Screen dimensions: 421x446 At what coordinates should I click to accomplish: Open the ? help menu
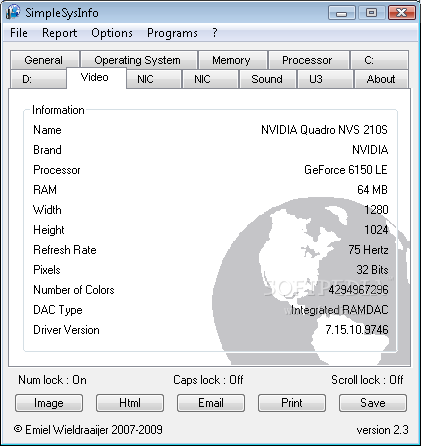[215, 33]
